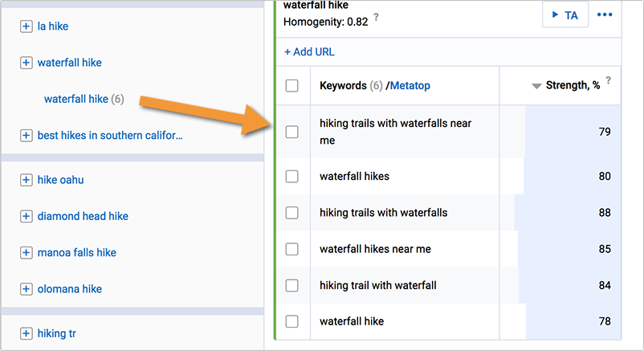
Task: Open the Metatop link
Action: 410,85
